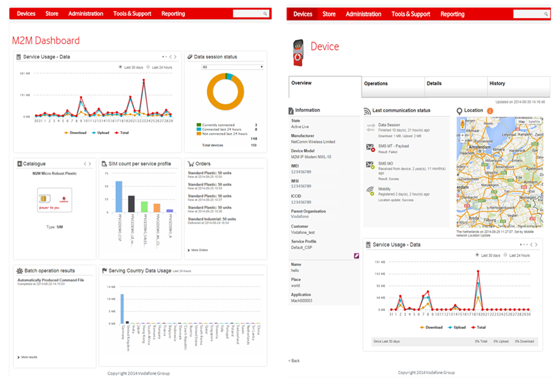558x392 pixels.
Task: Click the Back link on the Device page
Action: pos(294,361)
